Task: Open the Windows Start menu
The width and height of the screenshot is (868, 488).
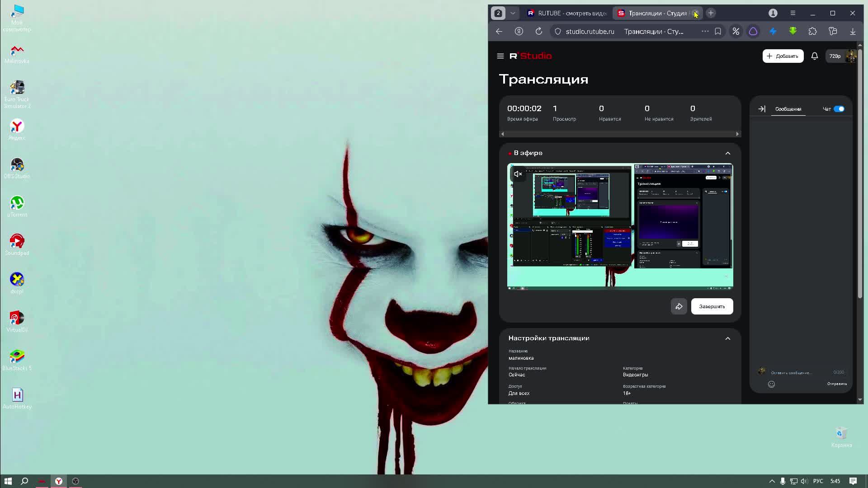Action: pos(8,481)
